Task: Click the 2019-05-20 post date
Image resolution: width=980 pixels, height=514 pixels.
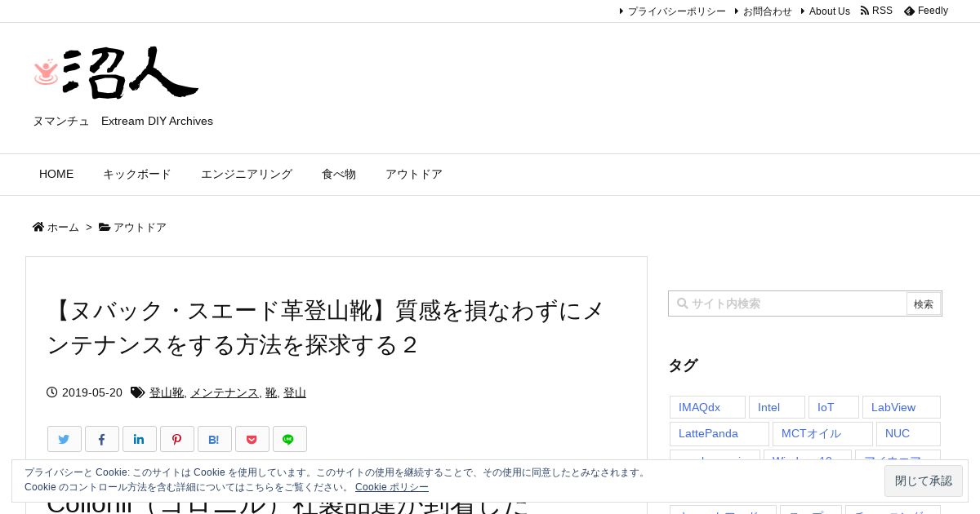Action: click(92, 392)
